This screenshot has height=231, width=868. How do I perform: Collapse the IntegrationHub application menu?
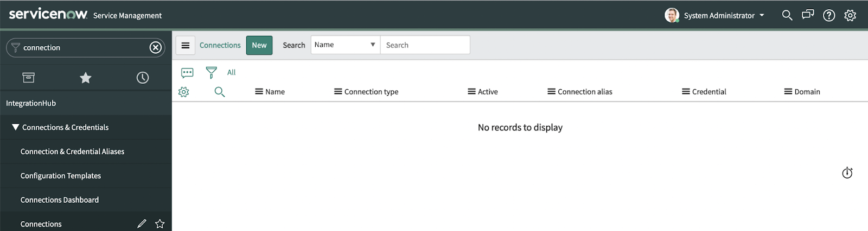coord(31,103)
